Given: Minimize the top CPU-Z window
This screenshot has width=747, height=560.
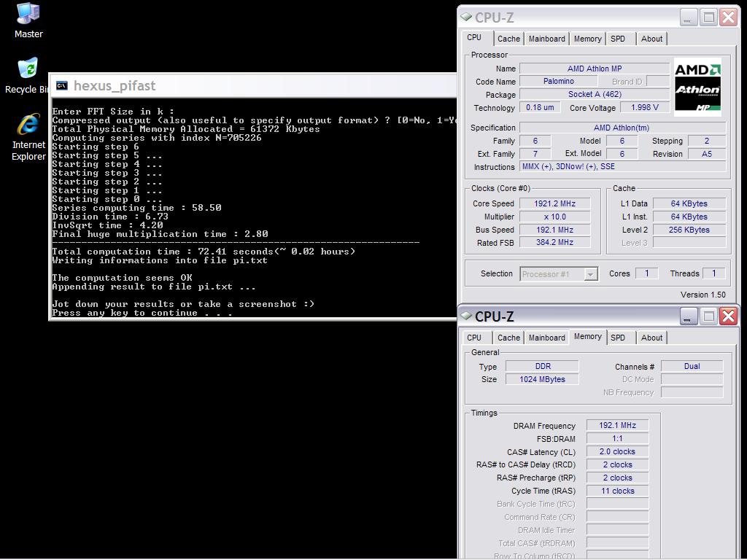Looking at the screenshot, I should [688, 18].
